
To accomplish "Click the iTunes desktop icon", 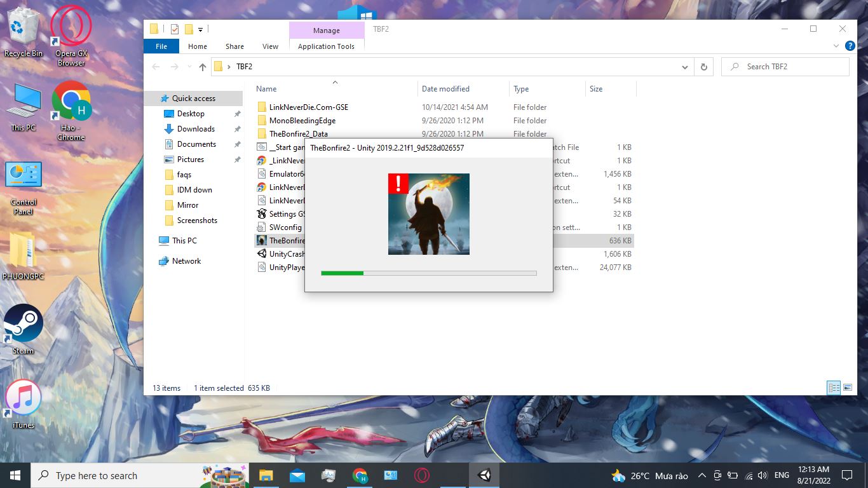I will click(x=24, y=399).
